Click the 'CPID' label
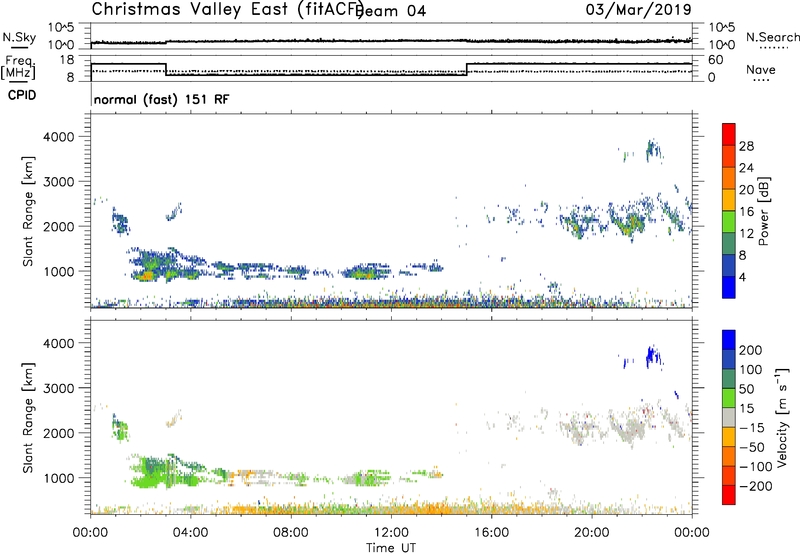The width and height of the screenshot is (800, 554). point(22,95)
